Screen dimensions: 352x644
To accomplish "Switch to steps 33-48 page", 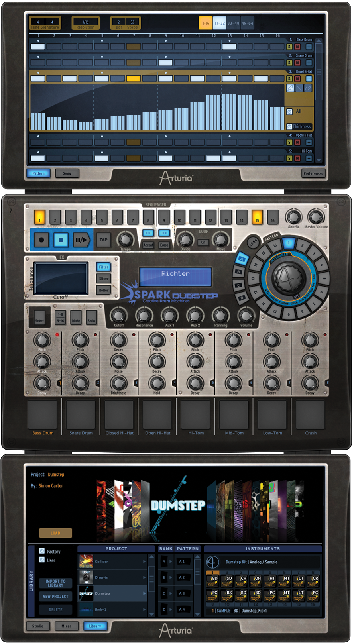I will (233, 23).
